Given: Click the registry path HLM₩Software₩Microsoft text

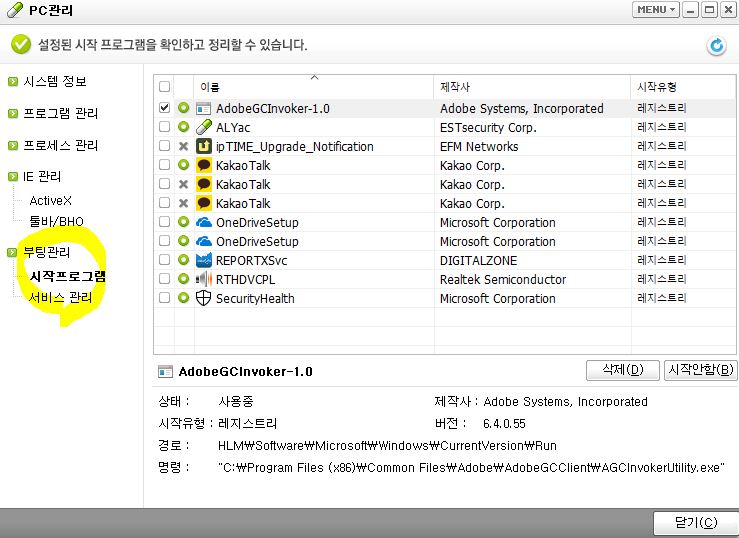Looking at the screenshot, I should coord(387,446).
